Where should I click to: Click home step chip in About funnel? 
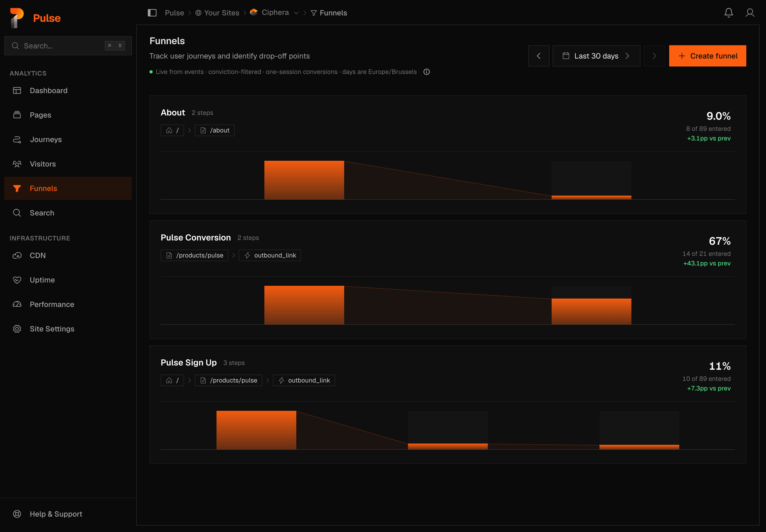pos(172,130)
